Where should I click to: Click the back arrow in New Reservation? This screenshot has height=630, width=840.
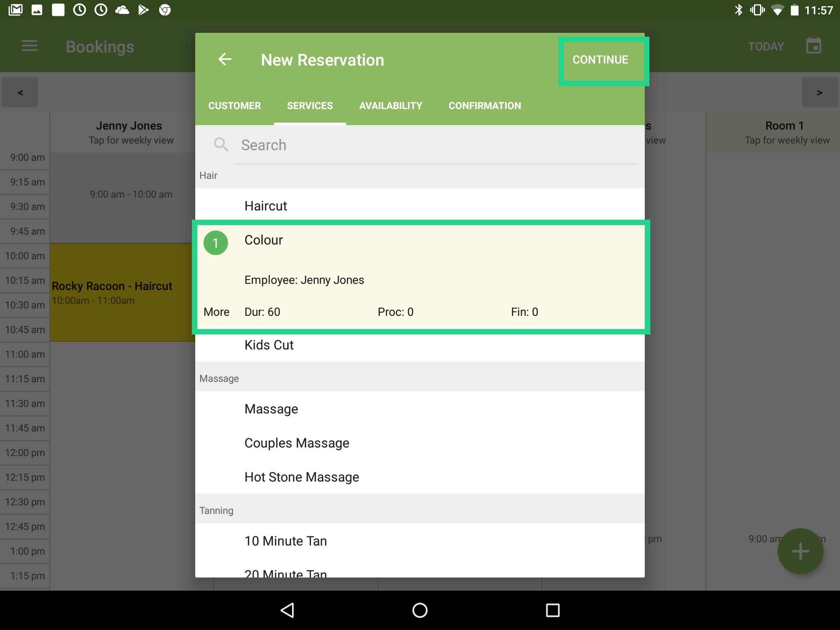point(225,59)
